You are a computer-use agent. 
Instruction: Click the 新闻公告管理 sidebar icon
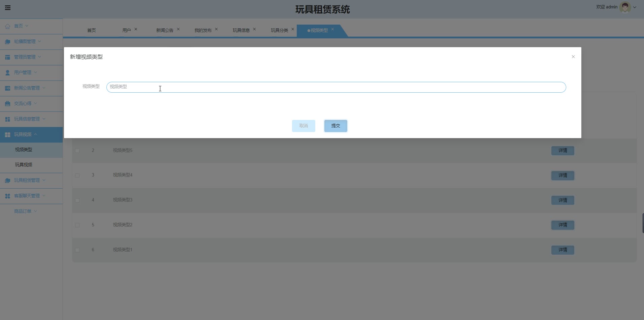click(7, 88)
